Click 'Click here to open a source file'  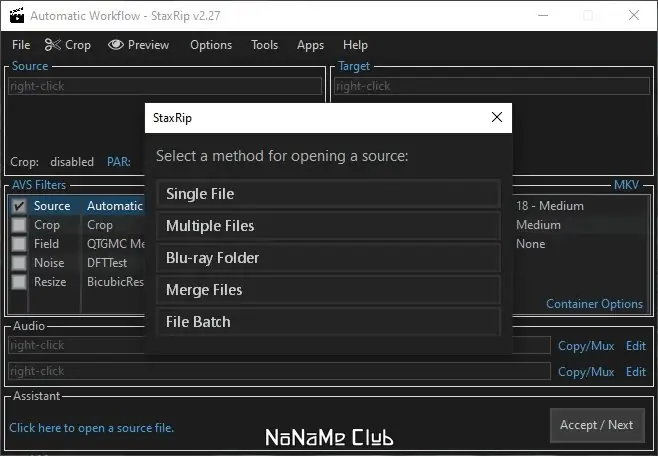click(91, 428)
